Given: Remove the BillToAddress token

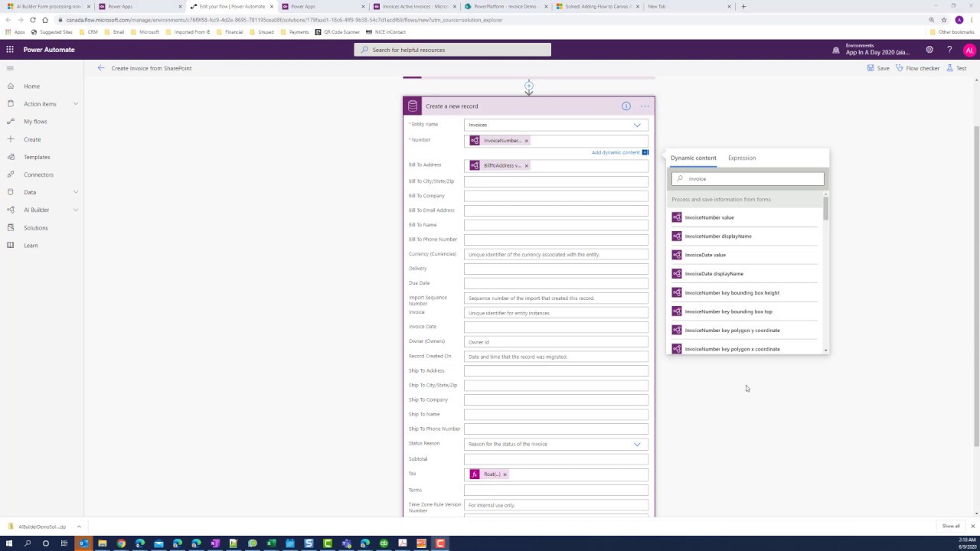Looking at the screenshot, I should pos(526,165).
